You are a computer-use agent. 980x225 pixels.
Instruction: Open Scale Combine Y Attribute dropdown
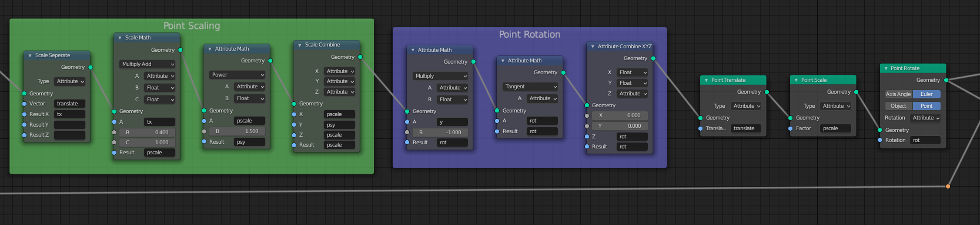pos(340,82)
